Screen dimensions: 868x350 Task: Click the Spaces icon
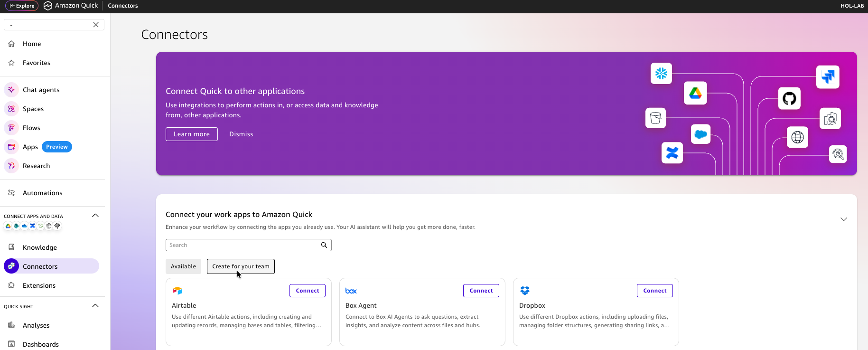pos(11,109)
